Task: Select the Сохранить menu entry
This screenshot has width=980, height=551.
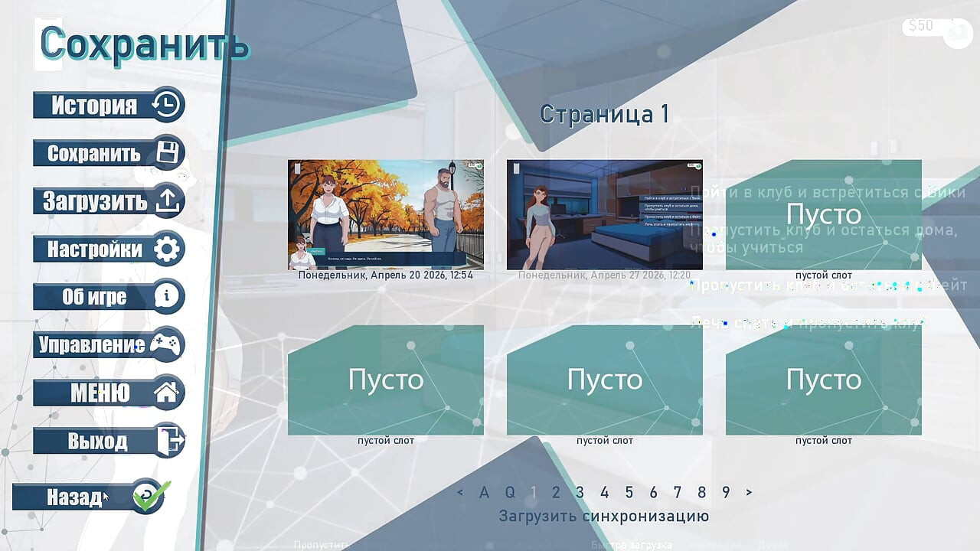Action: click(109, 153)
